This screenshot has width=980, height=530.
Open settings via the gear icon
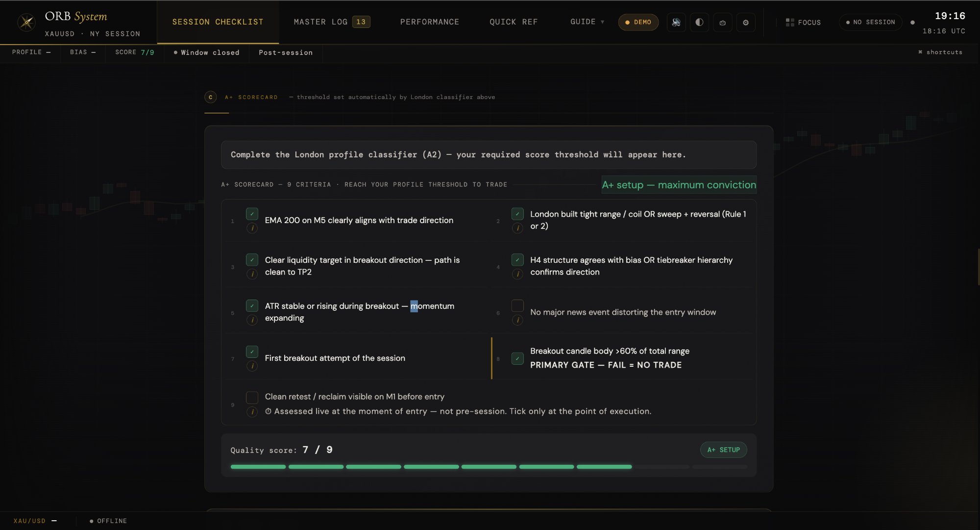[x=746, y=22]
